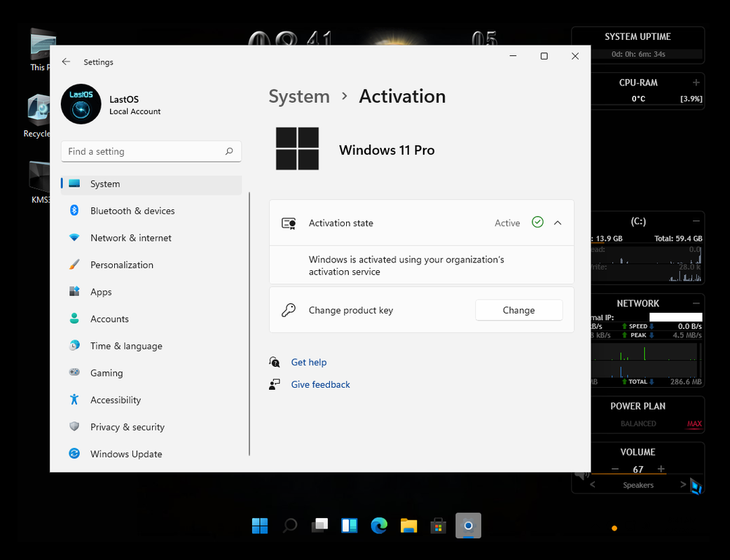Expand the CPU-RAM widget with plus
Viewport: 730px width, 560px height.
[x=696, y=83]
